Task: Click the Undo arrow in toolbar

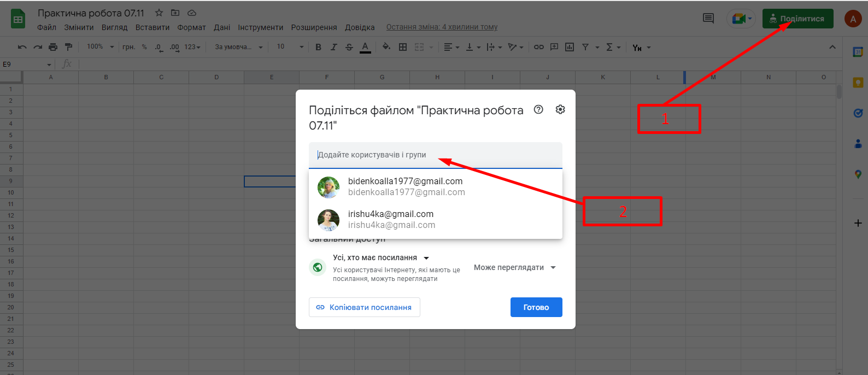Action: [x=22, y=47]
